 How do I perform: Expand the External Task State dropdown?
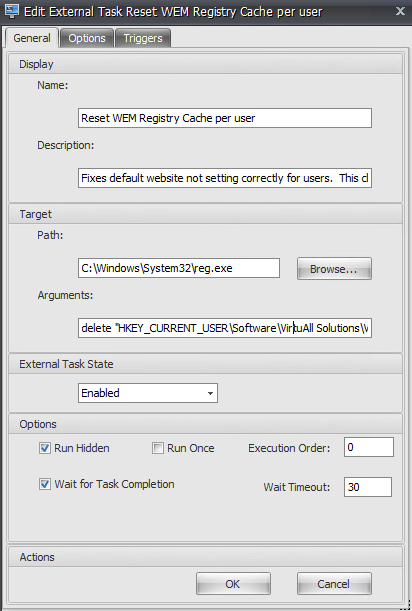coord(148,393)
